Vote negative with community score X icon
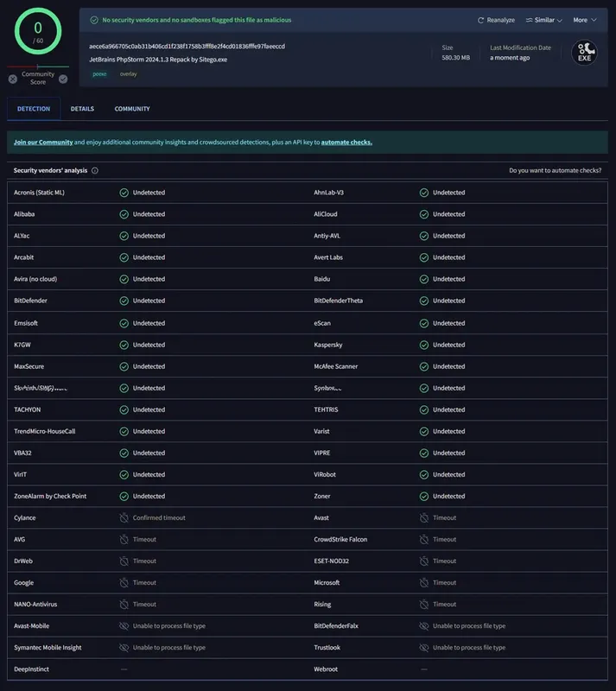This screenshot has width=616, height=691. point(13,79)
